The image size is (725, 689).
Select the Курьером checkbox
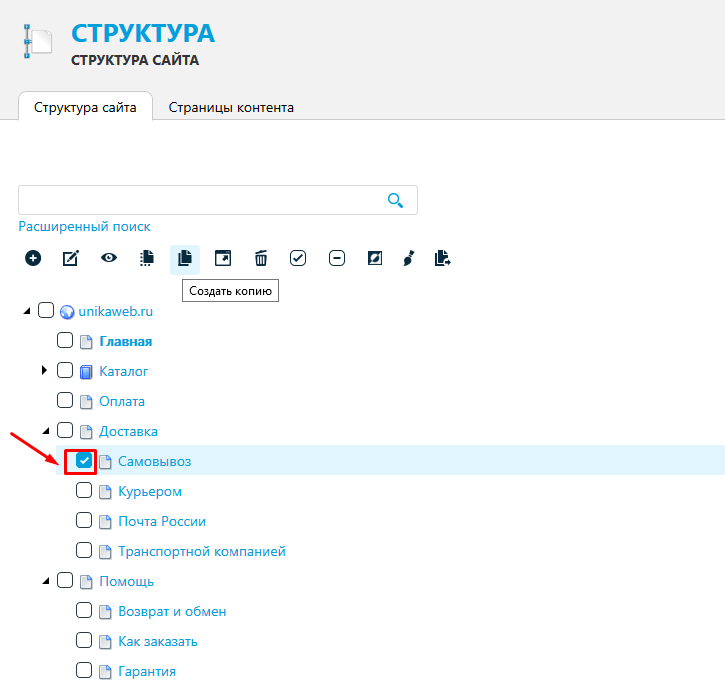point(84,490)
